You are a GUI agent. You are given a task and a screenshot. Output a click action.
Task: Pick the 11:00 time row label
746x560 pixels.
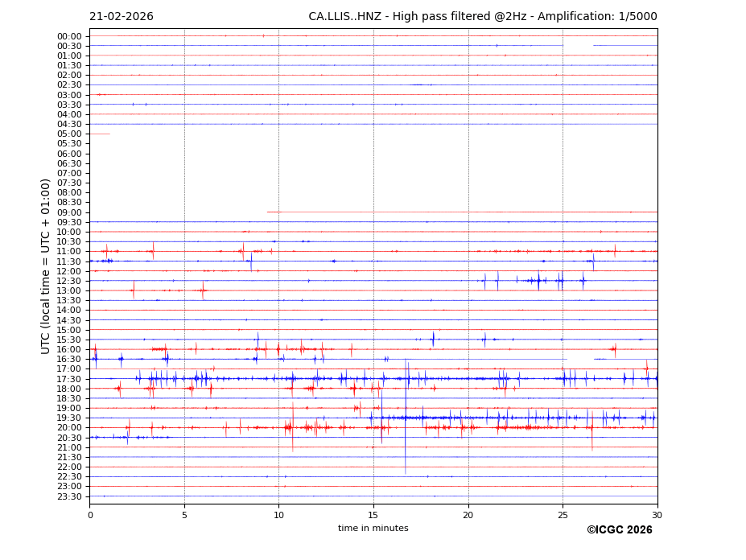tap(69, 252)
